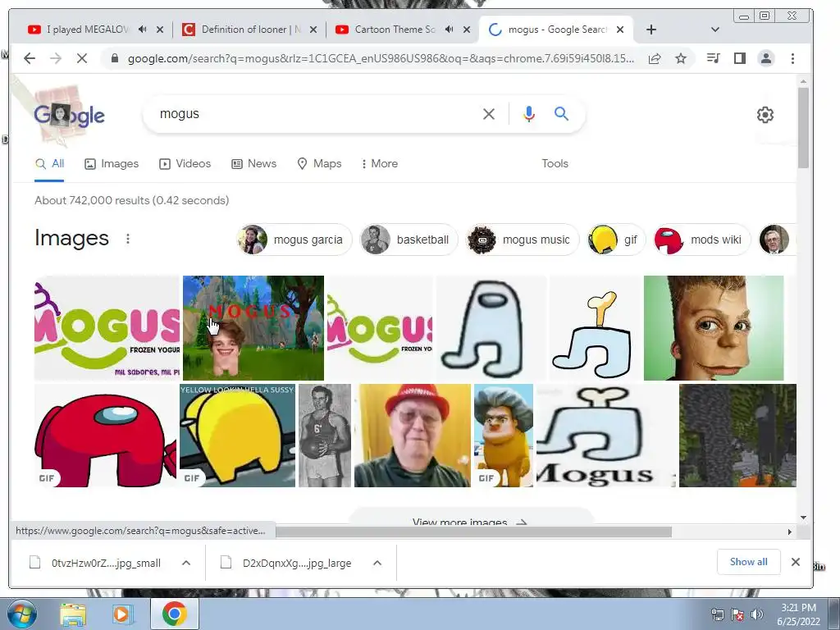840x630 pixels.
Task: Stop loading the page
Action: [82, 58]
